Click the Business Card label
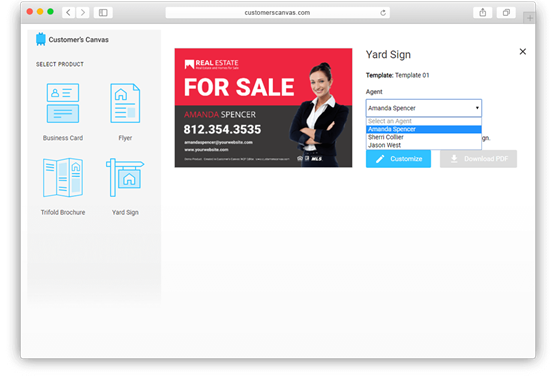 (x=63, y=138)
